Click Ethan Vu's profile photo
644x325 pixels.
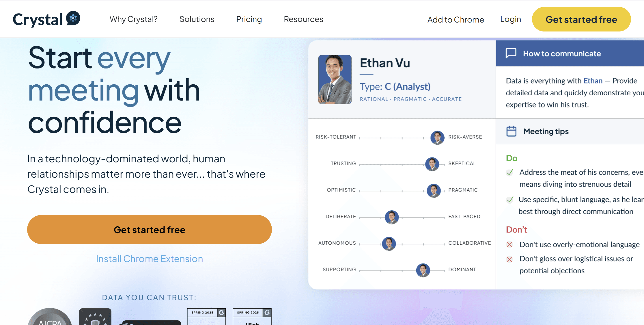point(335,79)
